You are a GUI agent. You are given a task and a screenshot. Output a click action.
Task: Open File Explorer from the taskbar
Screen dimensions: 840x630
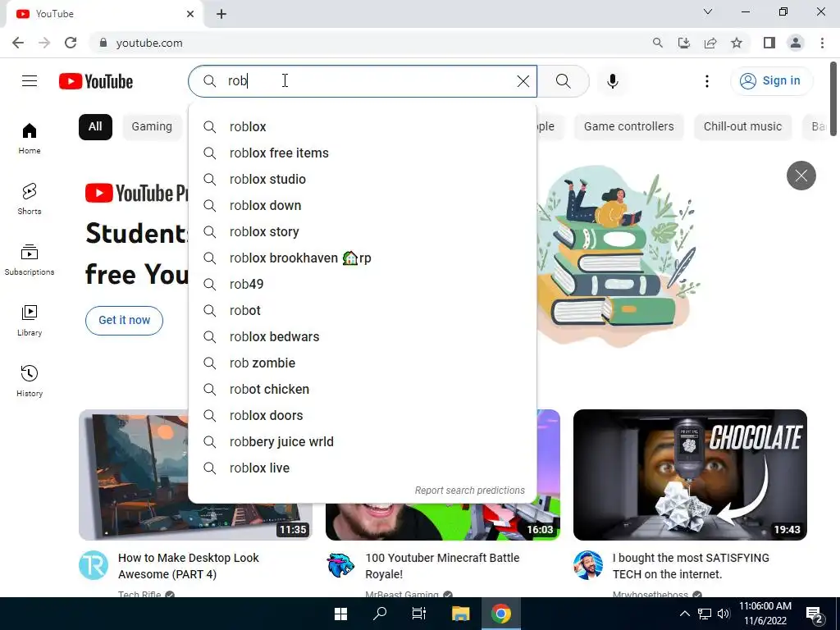460,614
